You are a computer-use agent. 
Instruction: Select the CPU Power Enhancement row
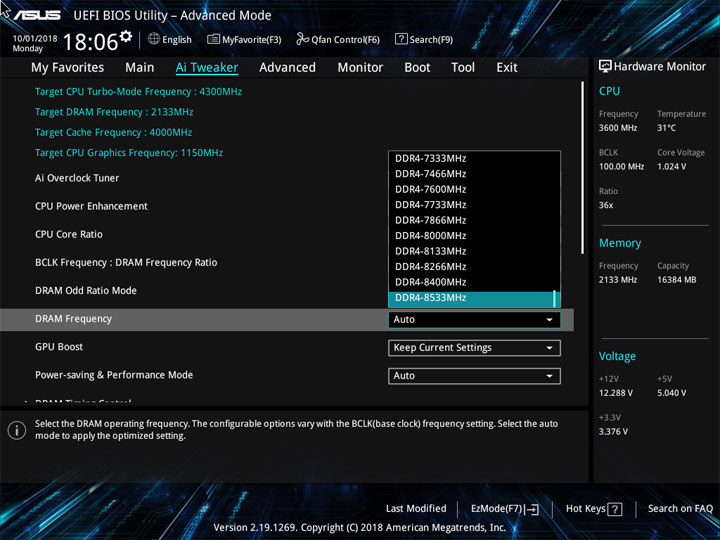coord(91,206)
